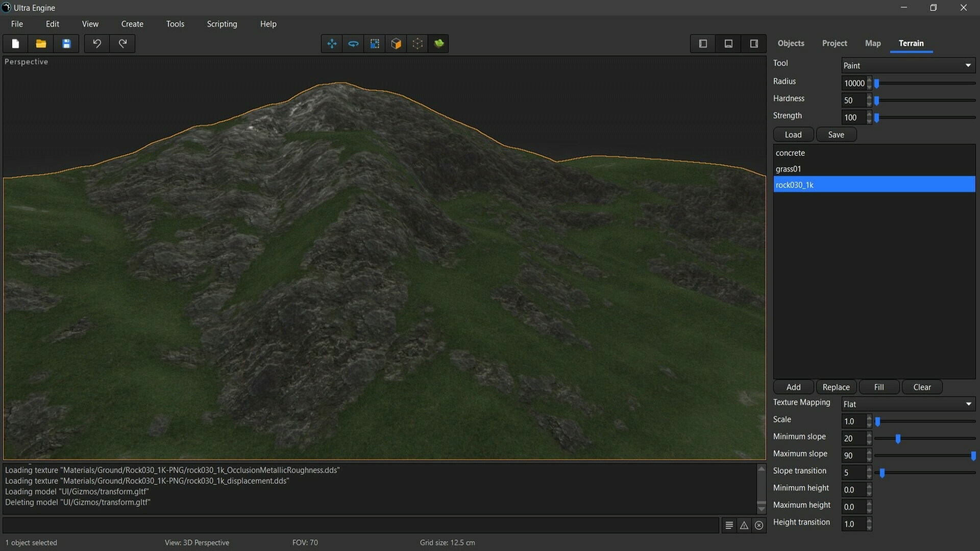Open file with folder icon
Screen dimensions: 980x551
tap(41, 44)
